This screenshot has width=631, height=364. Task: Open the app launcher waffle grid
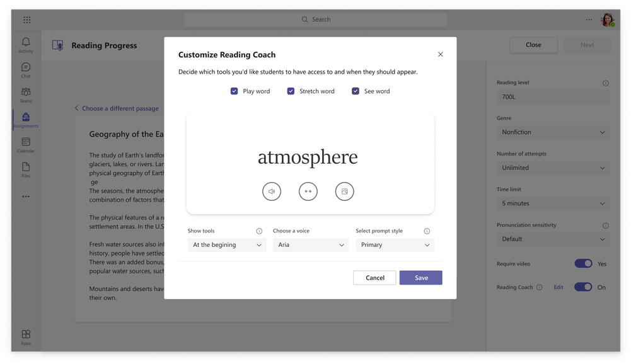coord(27,20)
